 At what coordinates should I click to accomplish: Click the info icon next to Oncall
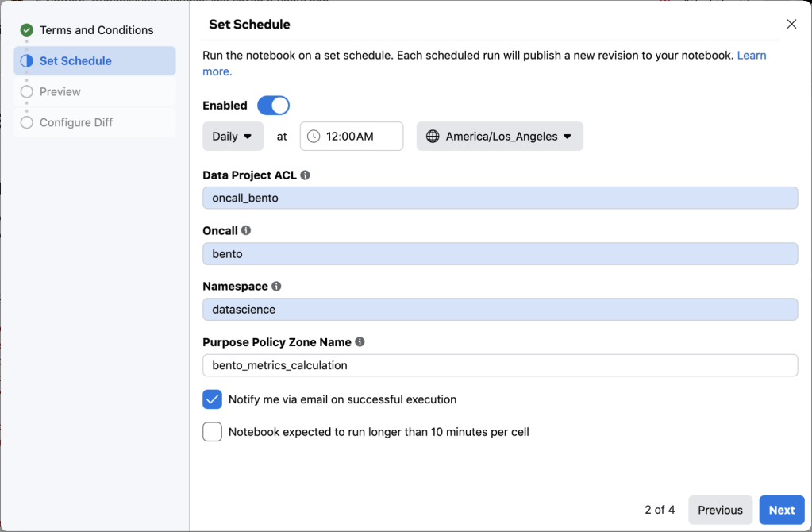pyautogui.click(x=246, y=231)
